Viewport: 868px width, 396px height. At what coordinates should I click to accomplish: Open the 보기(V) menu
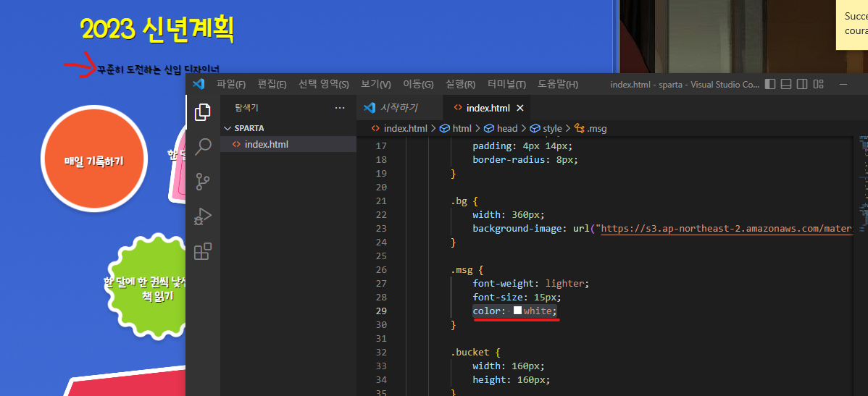click(x=376, y=85)
